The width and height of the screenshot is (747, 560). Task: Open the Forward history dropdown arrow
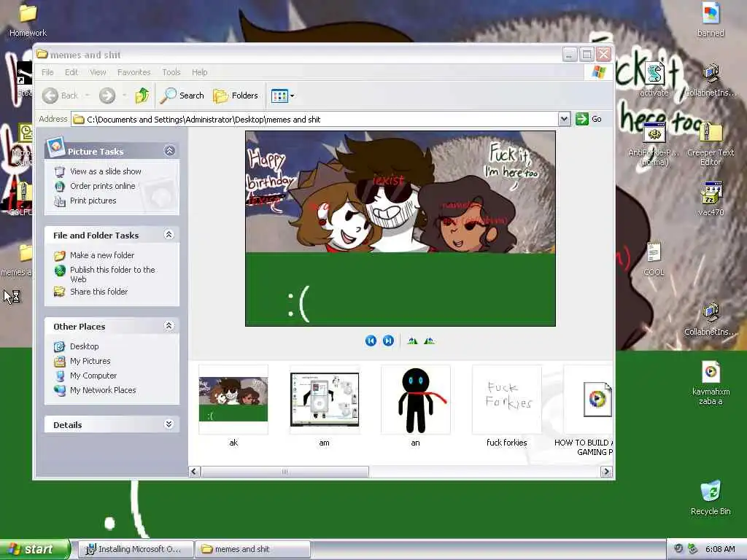click(124, 96)
